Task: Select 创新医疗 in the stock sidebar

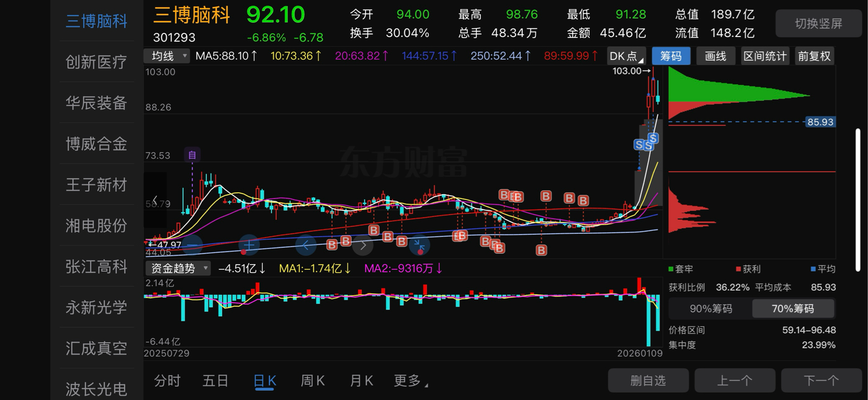Action: [x=96, y=62]
